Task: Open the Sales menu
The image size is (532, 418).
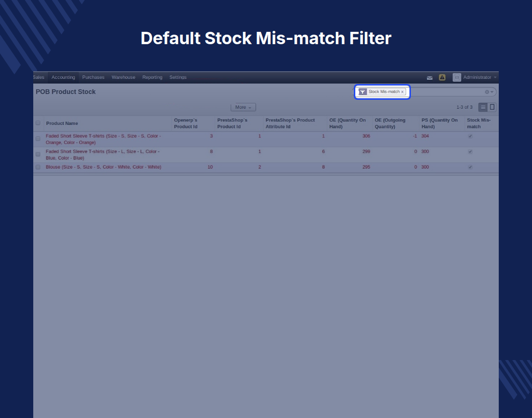Action: (38, 77)
